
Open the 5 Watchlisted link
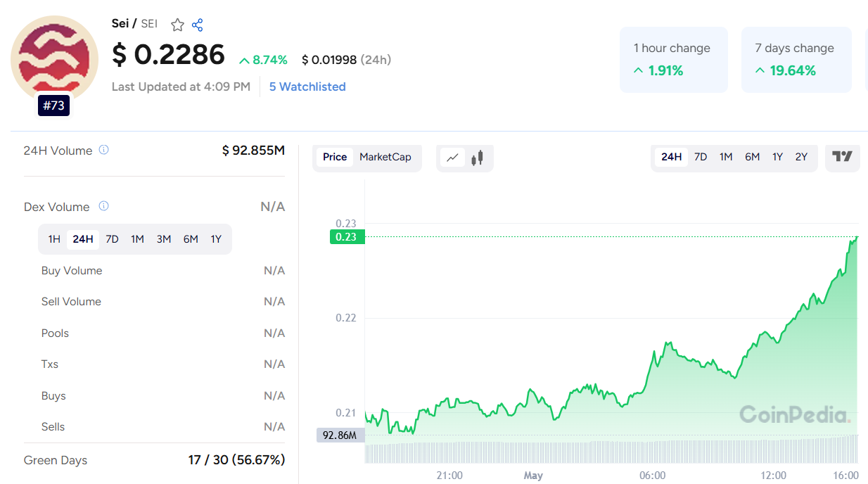307,87
